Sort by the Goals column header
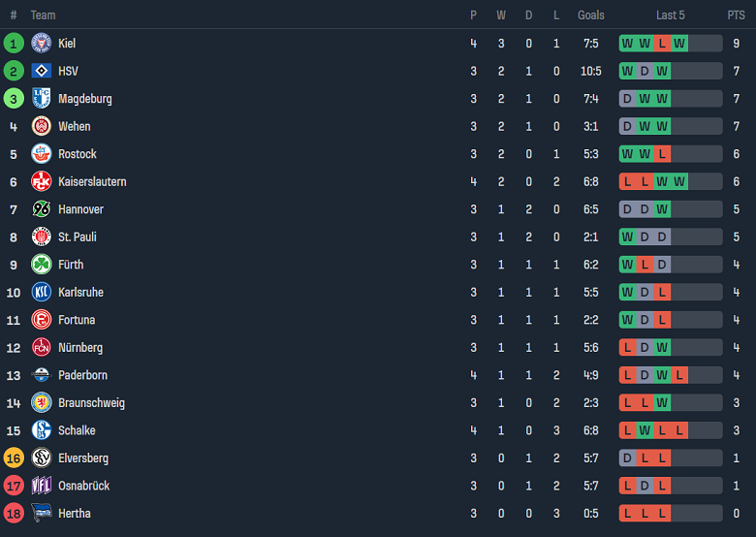Image resolution: width=756 pixels, height=537 pixels. tap(590, 16)
